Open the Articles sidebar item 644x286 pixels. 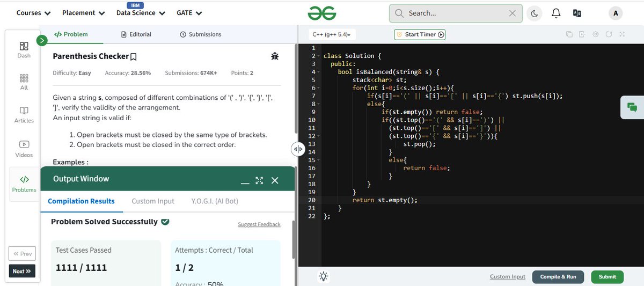tap(24, 115)
